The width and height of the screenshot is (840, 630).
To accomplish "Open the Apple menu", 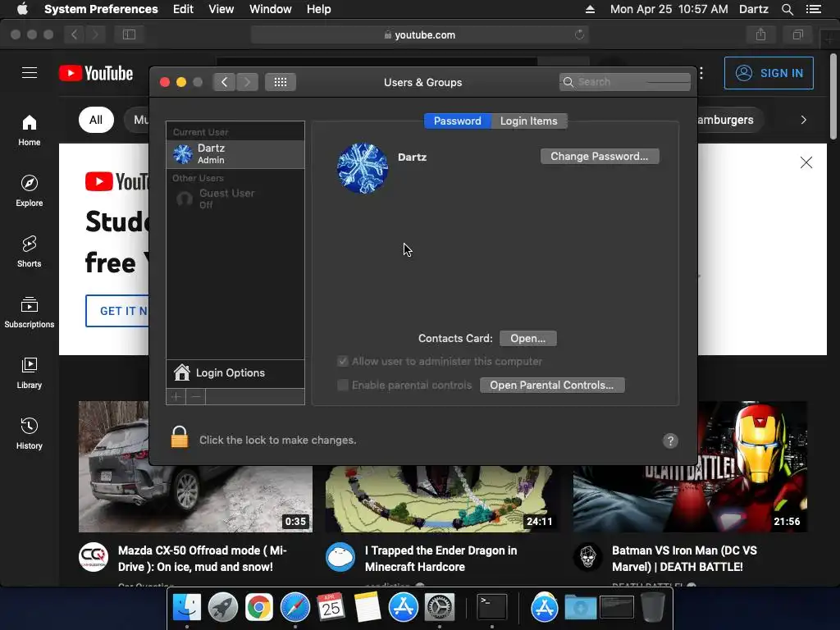I will [22, 9].
